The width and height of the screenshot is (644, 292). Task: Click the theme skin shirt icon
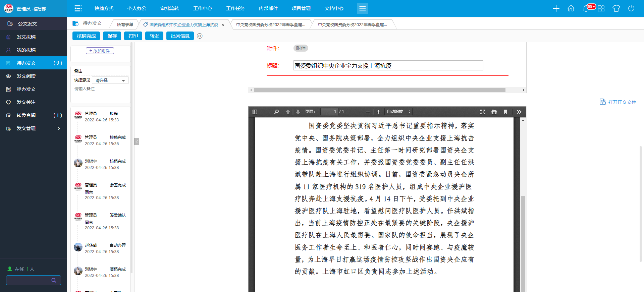[616, 8]
